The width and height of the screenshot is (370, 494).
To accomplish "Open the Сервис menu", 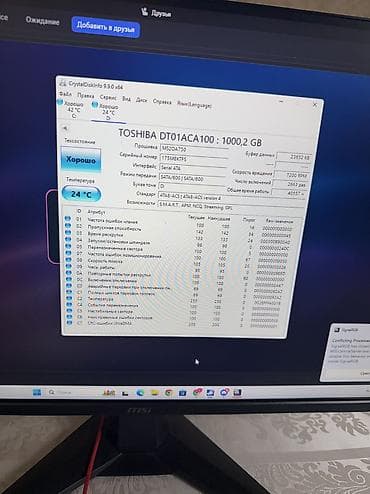I will click(108, 98).
